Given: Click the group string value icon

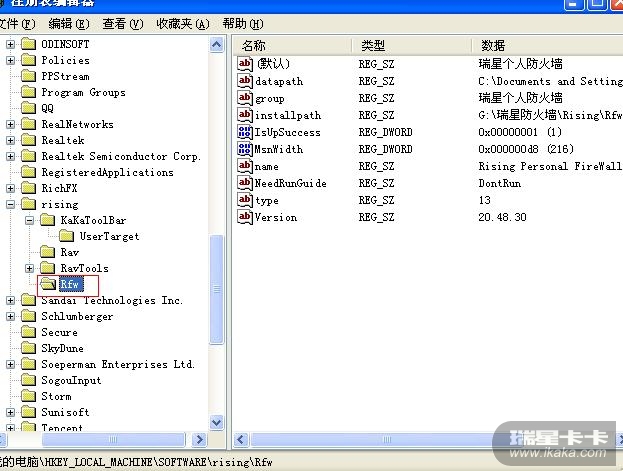Looking at the screenshot, I should click(245, 98).
